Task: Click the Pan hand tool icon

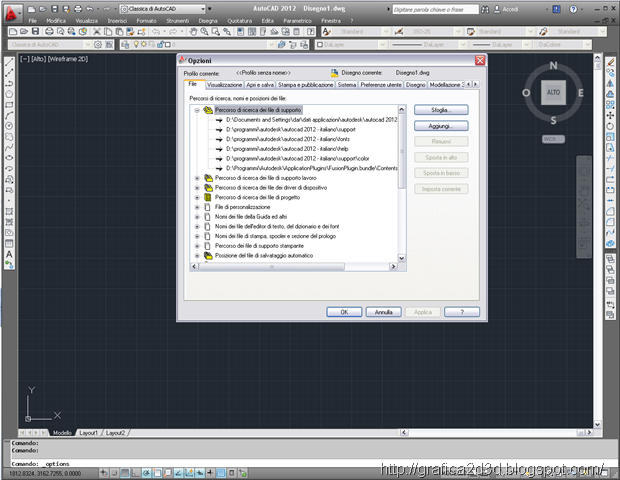Action: [x=193, y=32]
